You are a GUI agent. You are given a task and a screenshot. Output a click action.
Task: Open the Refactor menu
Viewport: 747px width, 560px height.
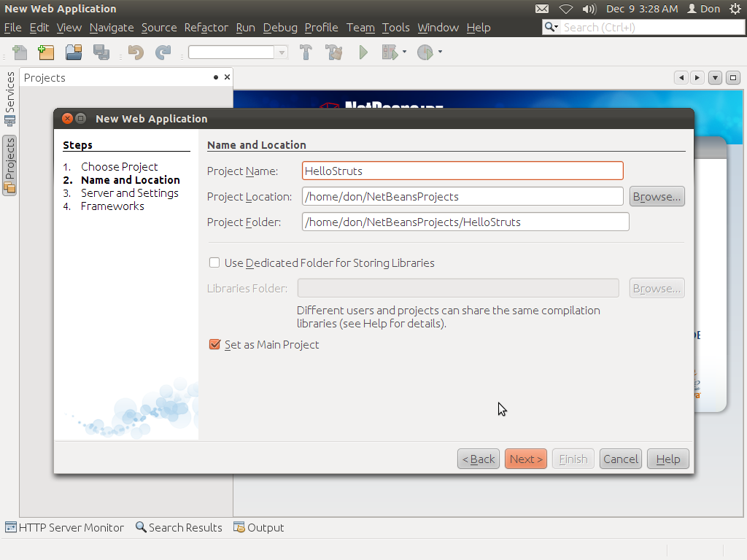206,28
